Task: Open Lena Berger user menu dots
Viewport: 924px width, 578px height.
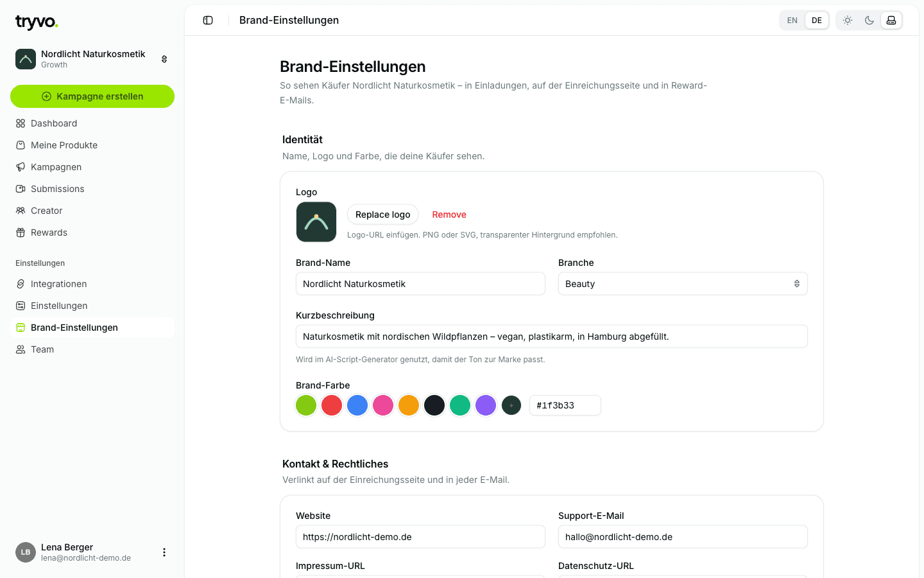Action: pos(164,552)
